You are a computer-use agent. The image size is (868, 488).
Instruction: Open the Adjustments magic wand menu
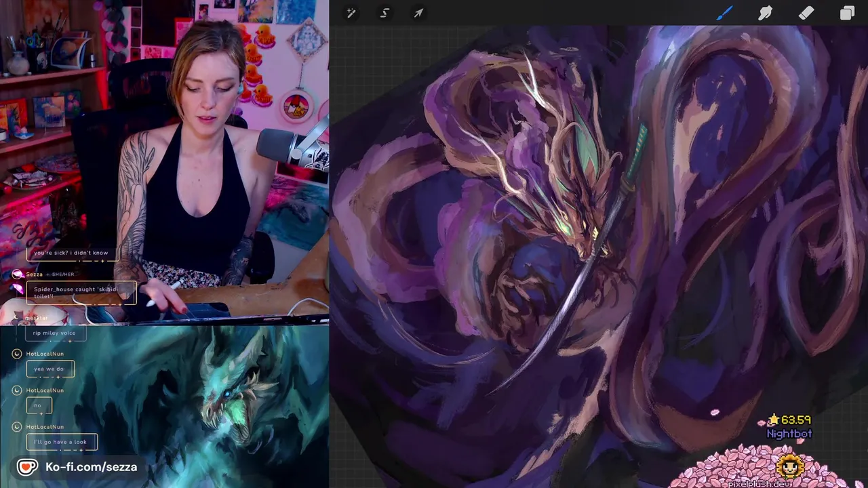351,13
